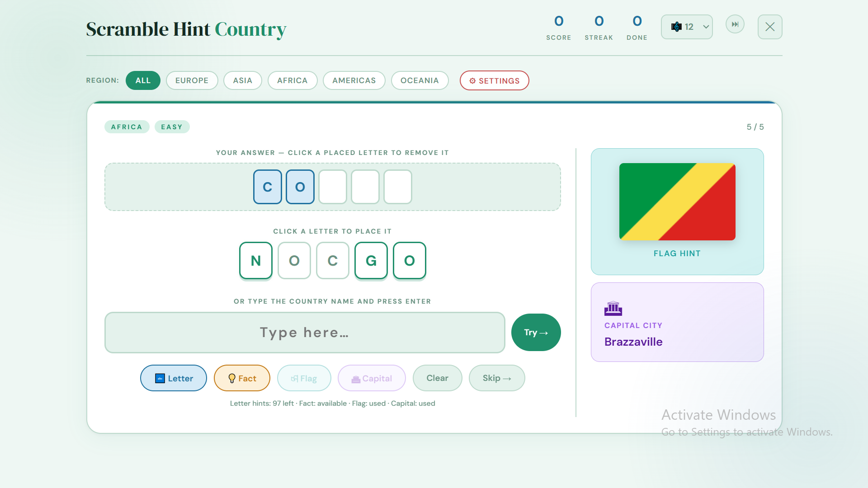Focus the Type here country name field
Viewport: 868px width, 488px height.
pyautogui.click(x=305, y=333)
